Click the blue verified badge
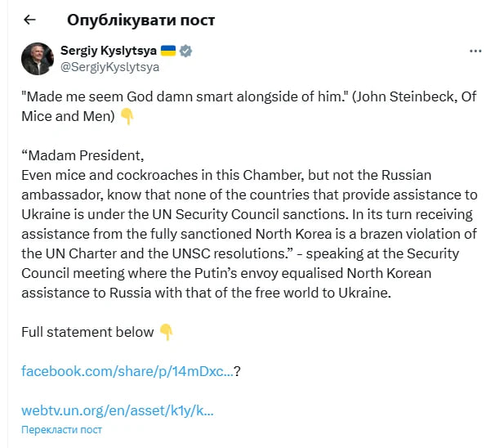Viewport: 495px width, 448px height. tap(185, 51)
